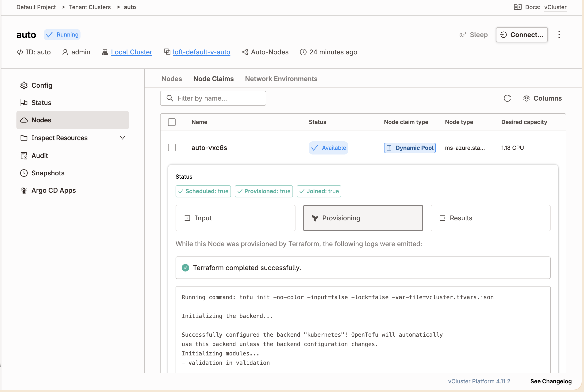Go to Tenant Clusters breadcrumb

click(90, 7)
